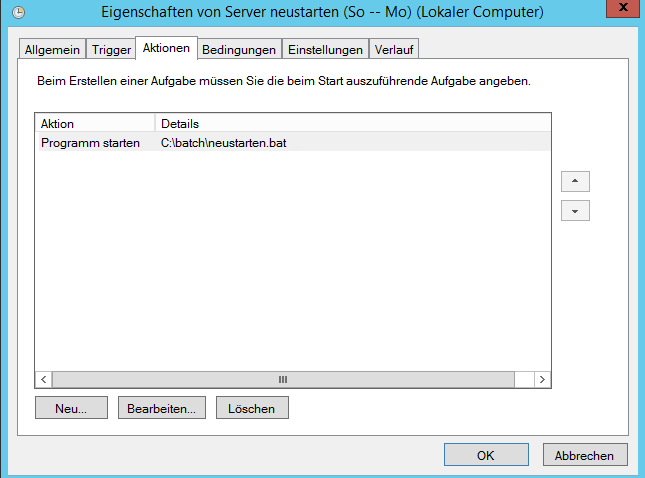Select the Programm starten action row
Image resolution: width=645 pixels, height=478 pixels.
click(294, 143)
